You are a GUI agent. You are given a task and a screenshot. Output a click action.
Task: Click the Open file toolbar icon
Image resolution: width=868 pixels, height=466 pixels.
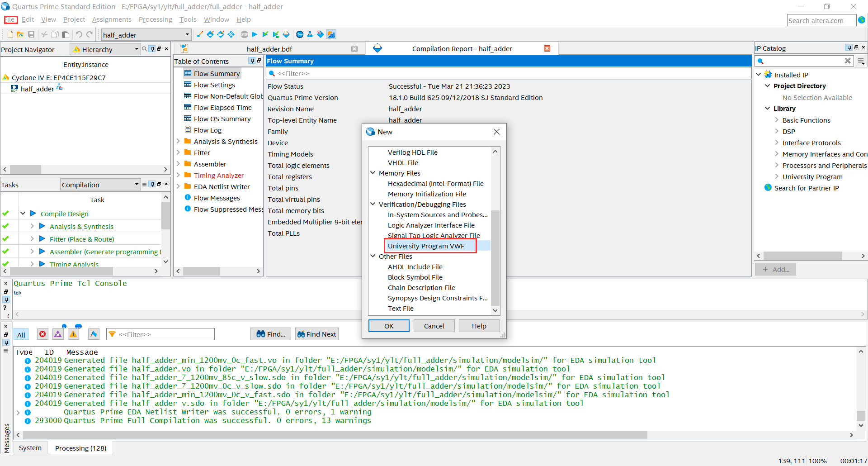point(20,34)
